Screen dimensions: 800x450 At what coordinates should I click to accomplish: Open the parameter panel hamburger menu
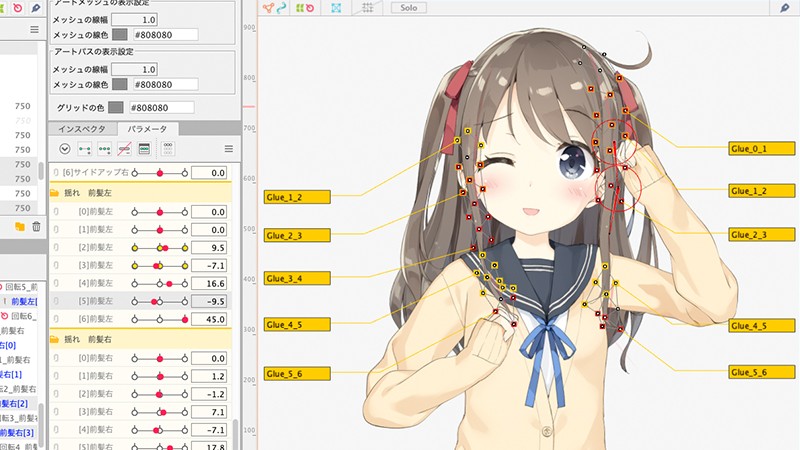pos(228,149)
